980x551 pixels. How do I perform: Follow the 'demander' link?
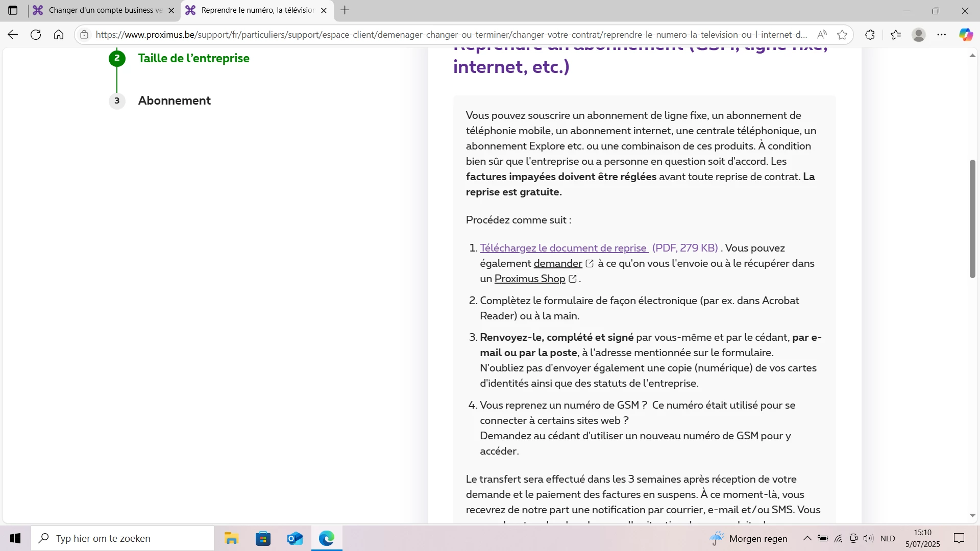coord(558,263)
